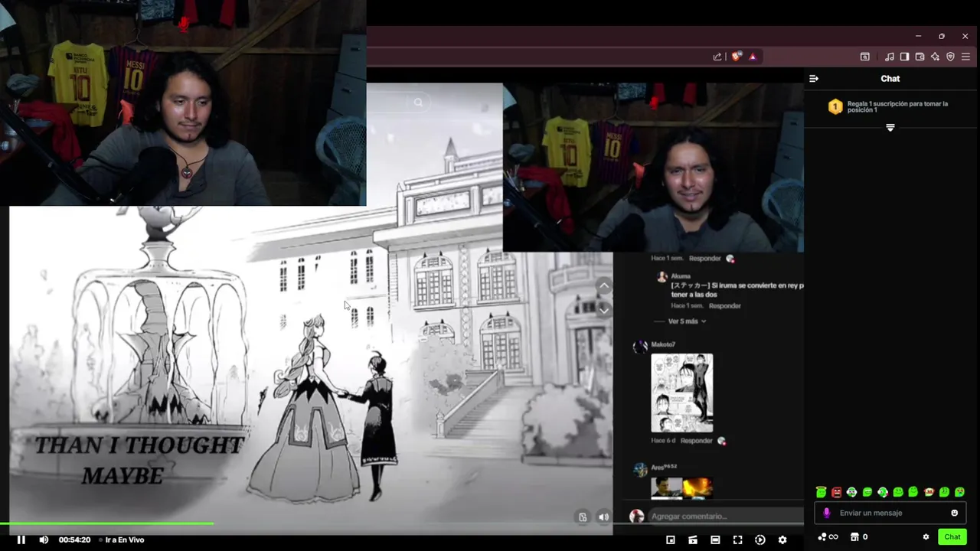Create a clip with the clapperboard icon
The image size is (980, 551).
(x=693, y=540)
